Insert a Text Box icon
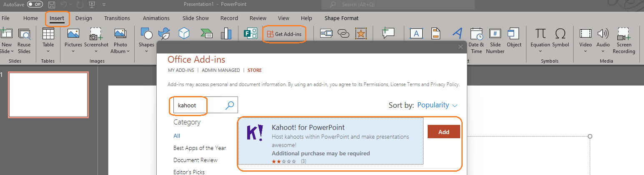Screen dimensions: 644x175 click(x=417, y=34)
